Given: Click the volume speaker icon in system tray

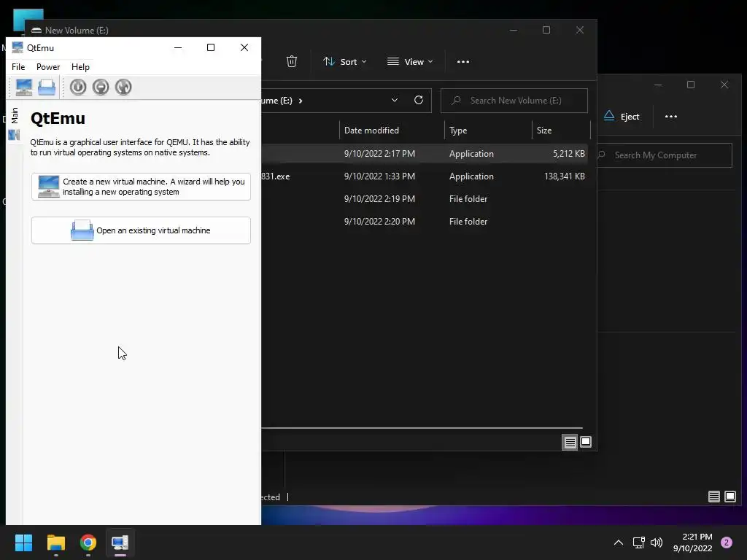Looking at the screenshot, I should [x=657, y=542].
